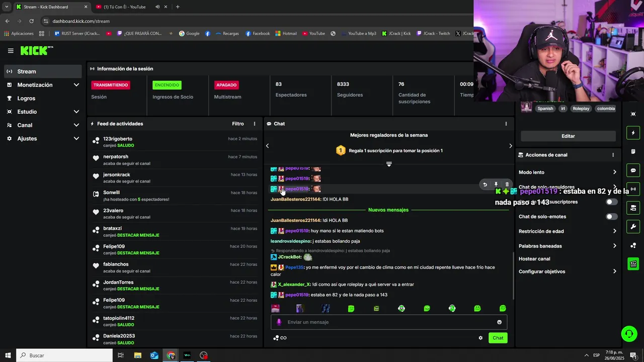Open the JCrack | Kick bookmark

click(396, 34)
